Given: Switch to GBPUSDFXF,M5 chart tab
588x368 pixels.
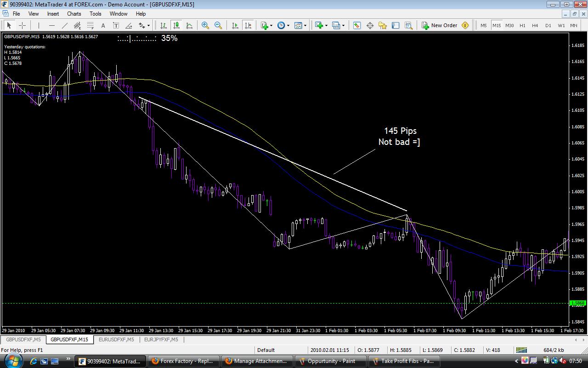Looking at the screenshot, I should (x=23, y=339).
